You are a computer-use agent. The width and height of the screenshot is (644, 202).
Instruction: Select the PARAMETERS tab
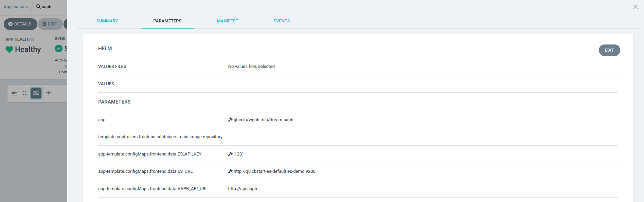(167, 21)
